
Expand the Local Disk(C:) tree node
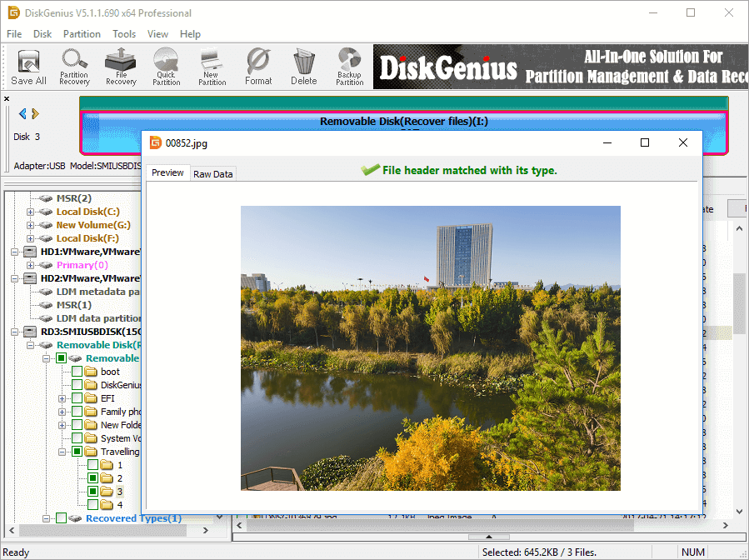(x=31, y=212)
